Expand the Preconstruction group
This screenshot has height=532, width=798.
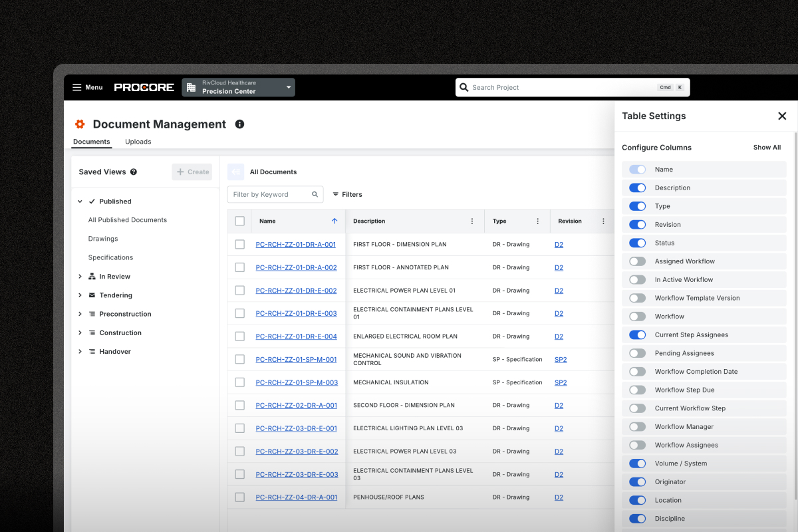click(80, 314)
